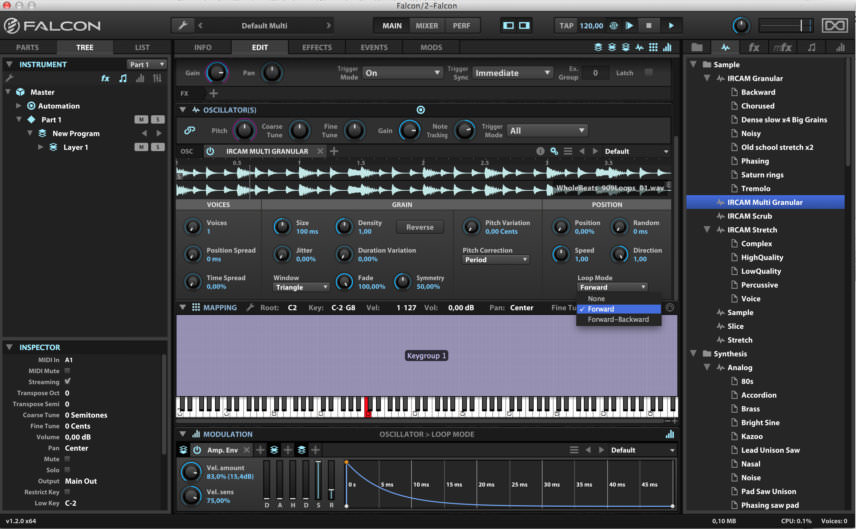Toggle IRCAM Multi Granular oscillator power

click(x=210, y=151)
